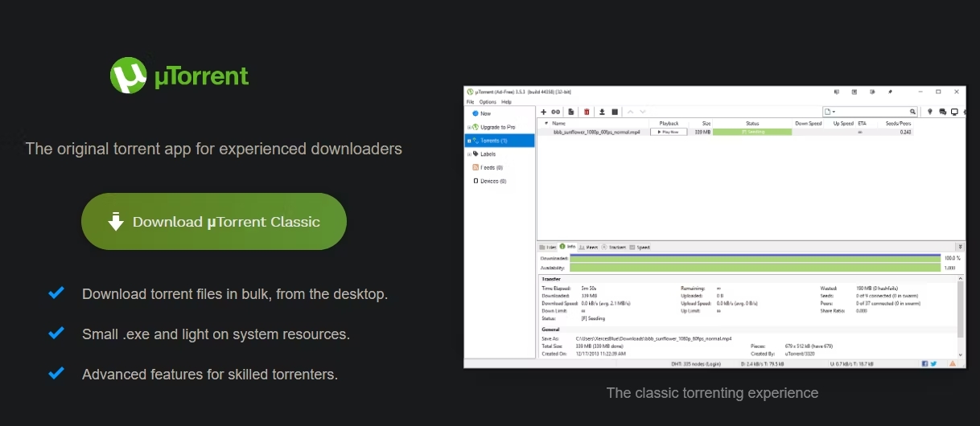Click the search magnifier icon

(x=913, y=112)
